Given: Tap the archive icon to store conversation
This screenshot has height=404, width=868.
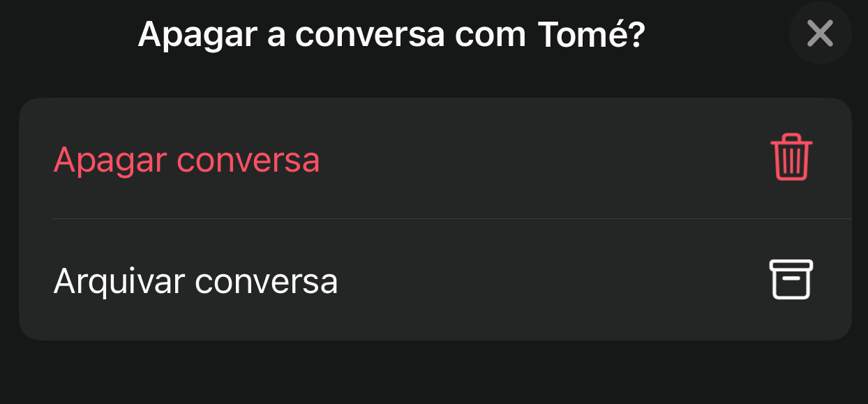Looking at the screenshot, I should [791, 279].
